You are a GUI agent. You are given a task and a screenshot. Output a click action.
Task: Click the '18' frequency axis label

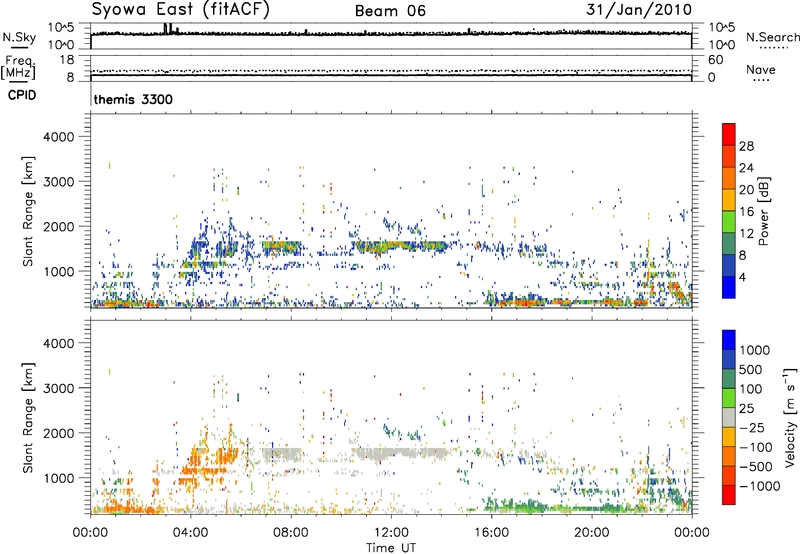point(66,60)
